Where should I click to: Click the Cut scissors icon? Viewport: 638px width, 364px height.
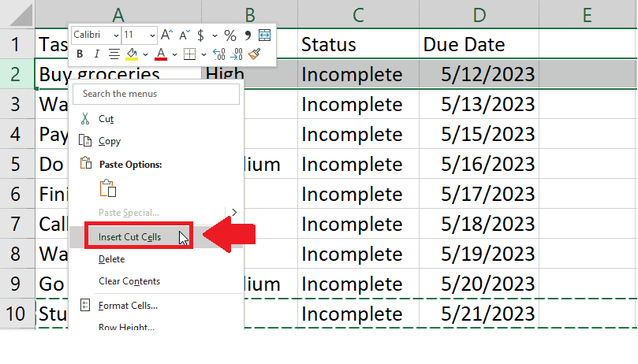(85, 119)
